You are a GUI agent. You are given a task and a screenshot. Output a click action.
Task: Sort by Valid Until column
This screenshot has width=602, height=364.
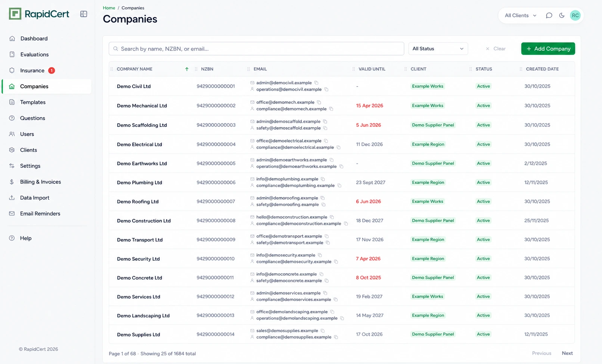pyautogui.click(x=372, y=69)
